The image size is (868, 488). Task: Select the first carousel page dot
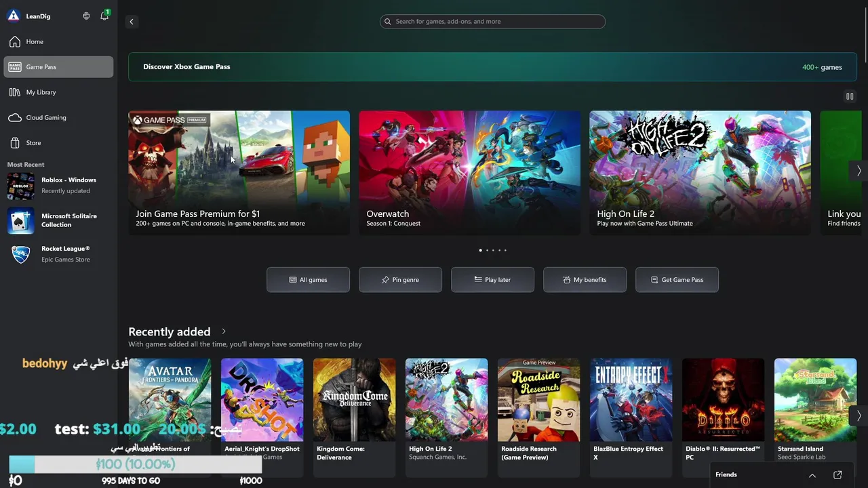481,250
